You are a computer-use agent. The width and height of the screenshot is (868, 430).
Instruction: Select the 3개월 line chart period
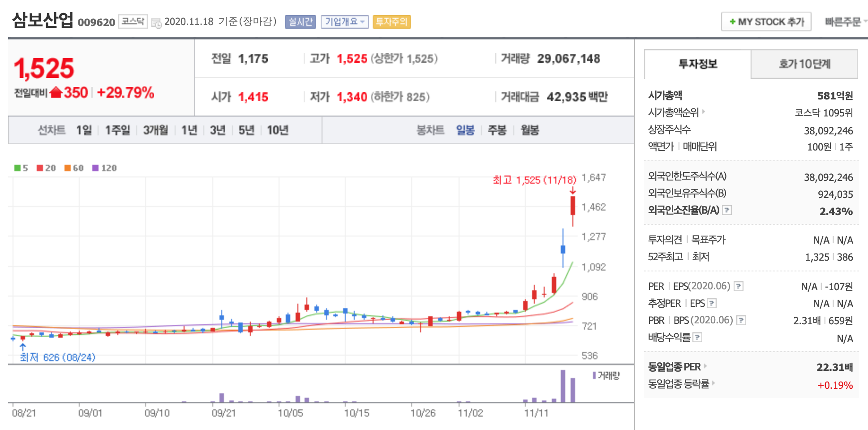(155, 130)
